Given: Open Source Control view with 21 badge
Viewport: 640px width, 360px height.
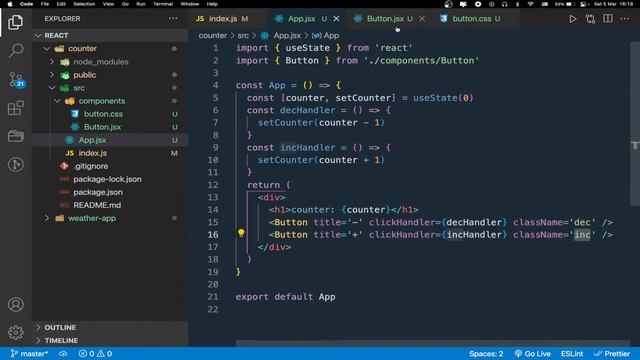Looking at the screenshot, I should (16, 79).
